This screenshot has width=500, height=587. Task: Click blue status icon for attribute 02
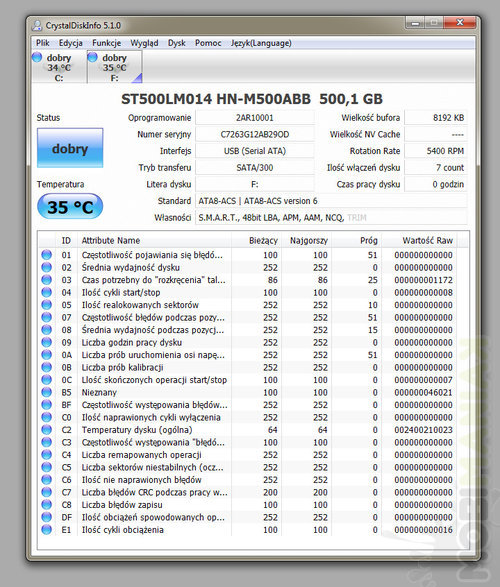point(47,267)
